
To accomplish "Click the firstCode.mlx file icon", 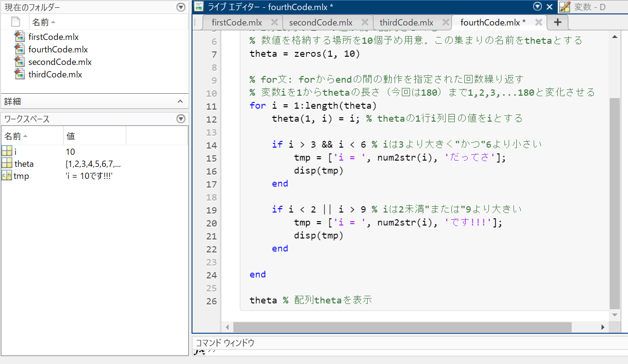I will [x=19, y=37].
